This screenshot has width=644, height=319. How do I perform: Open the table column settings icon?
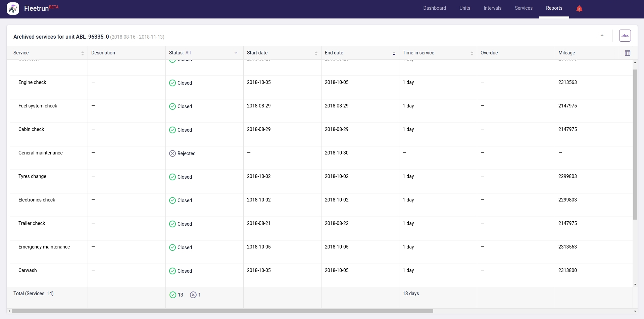click(627, 53)
